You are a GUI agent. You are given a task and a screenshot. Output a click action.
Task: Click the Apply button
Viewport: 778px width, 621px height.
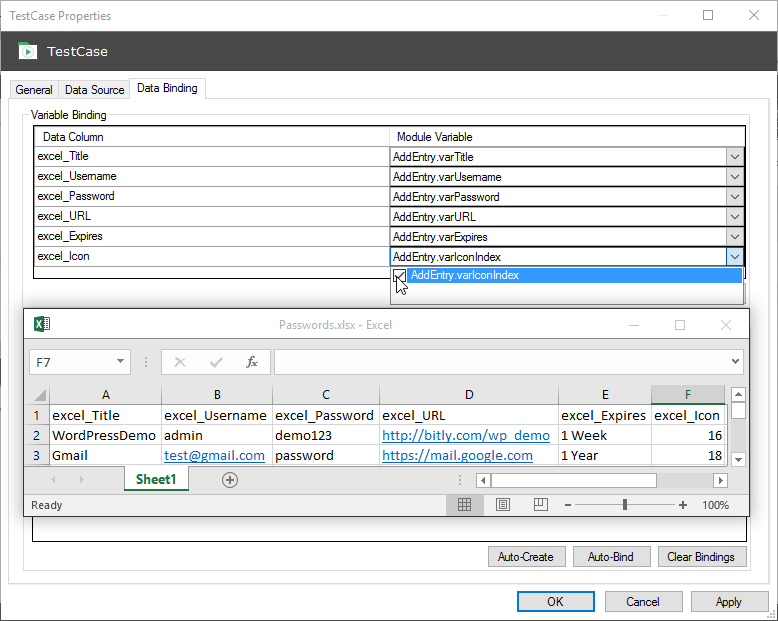729,602
